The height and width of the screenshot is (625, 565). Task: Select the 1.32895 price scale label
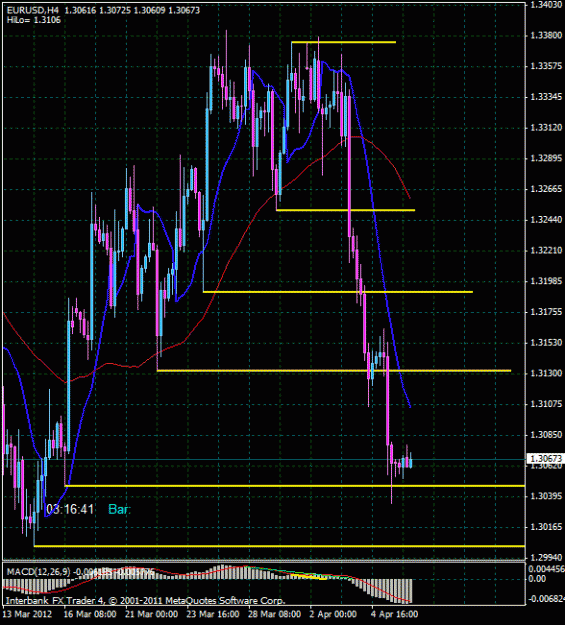pyautogui.click(x=546, y=158)
